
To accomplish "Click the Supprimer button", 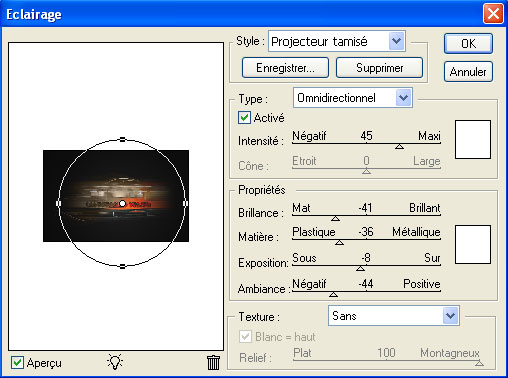I will pyautogui.click(x=380, y=68).
